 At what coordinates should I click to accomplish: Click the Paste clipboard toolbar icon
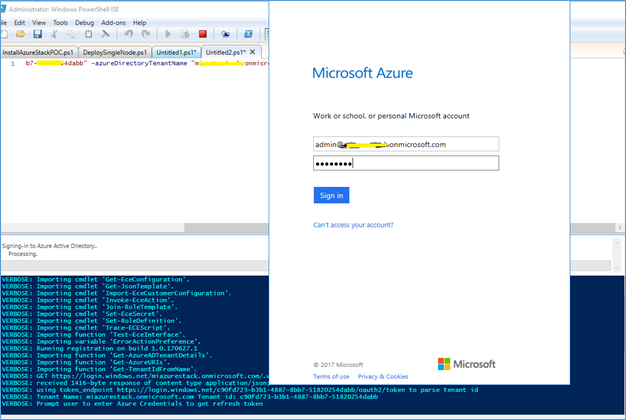[88, 34]
